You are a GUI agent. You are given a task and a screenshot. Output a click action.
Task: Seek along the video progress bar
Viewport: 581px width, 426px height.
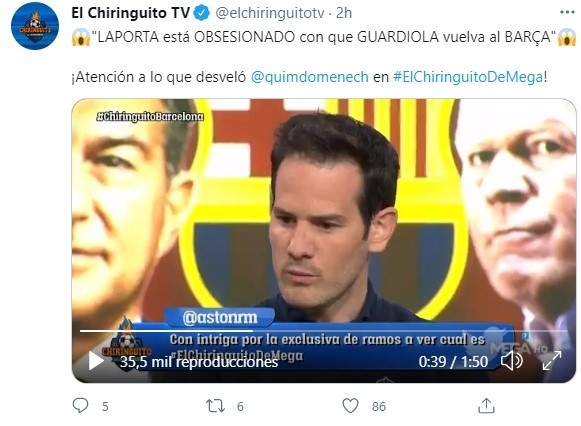coord(323,331)
